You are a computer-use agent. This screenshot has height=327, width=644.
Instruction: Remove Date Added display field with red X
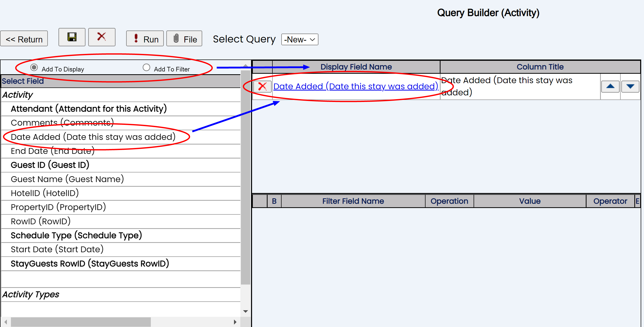(262, 86)
